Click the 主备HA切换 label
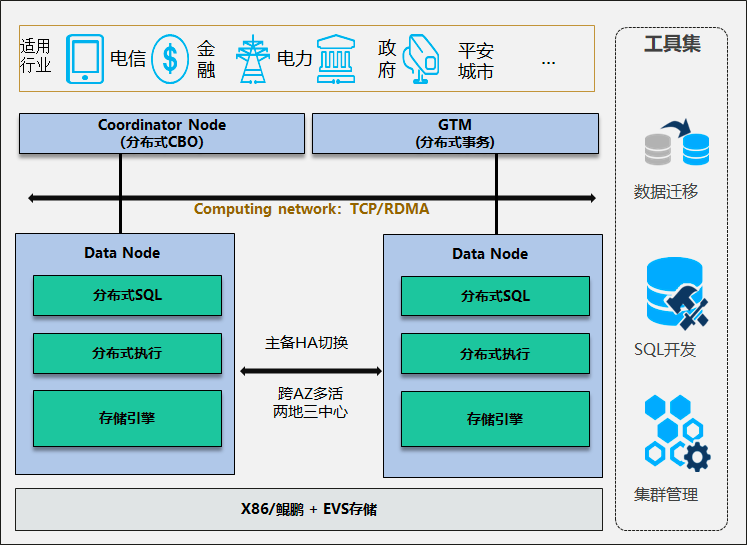This screenshot has height=545, width=747. tap(307, 343)
